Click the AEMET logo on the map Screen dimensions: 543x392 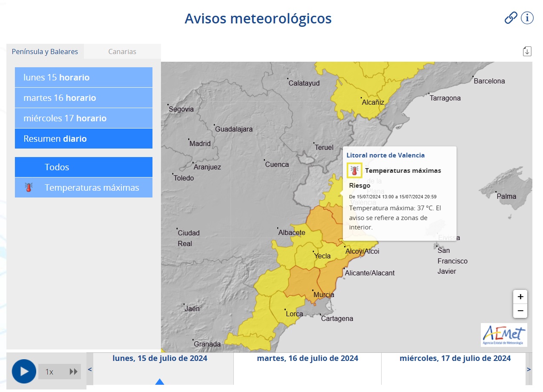(504, 335)
